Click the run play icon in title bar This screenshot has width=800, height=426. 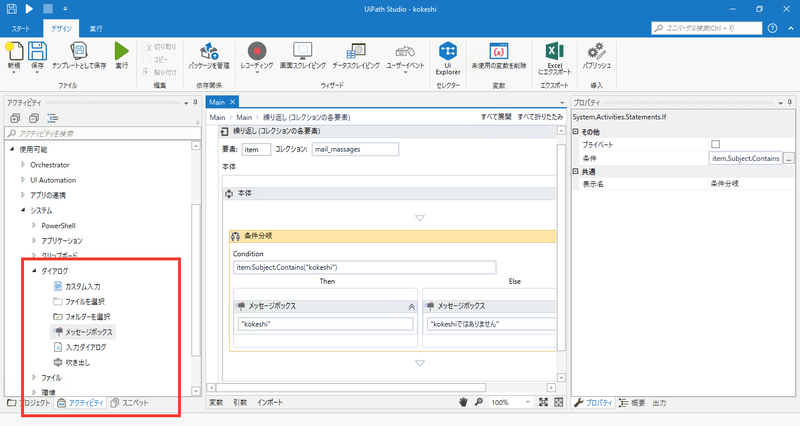pyautogui.click(x=29, y=9)
